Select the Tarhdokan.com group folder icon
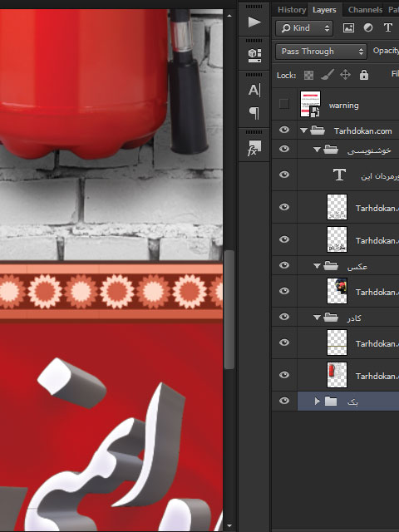Image resolution: width=399 pixels, height=532 pixels. pos(318,131)
